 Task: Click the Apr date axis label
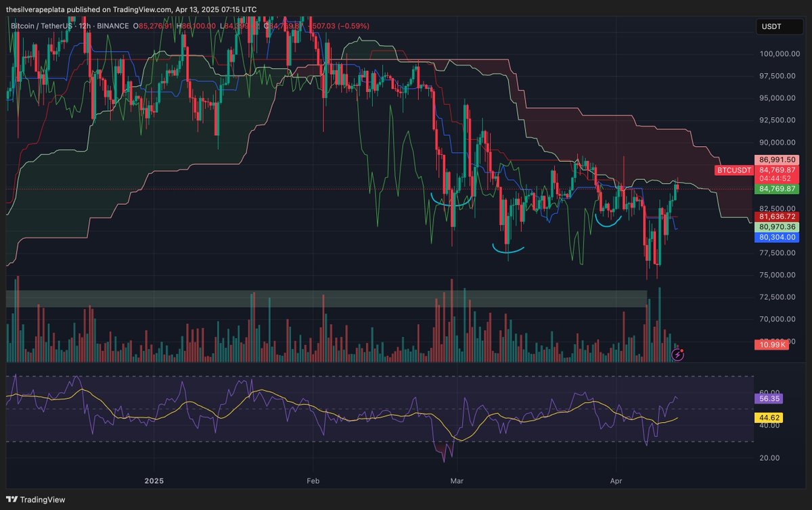coord(616,481)
